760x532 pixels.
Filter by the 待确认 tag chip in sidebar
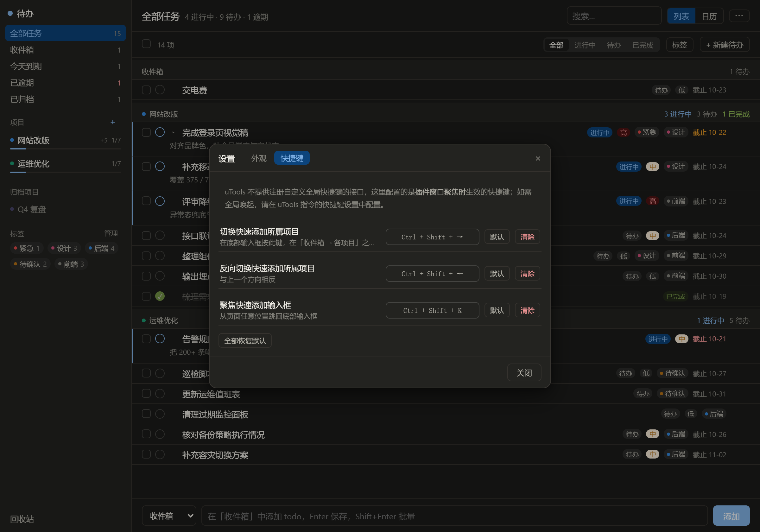click(x=30, y=264)
